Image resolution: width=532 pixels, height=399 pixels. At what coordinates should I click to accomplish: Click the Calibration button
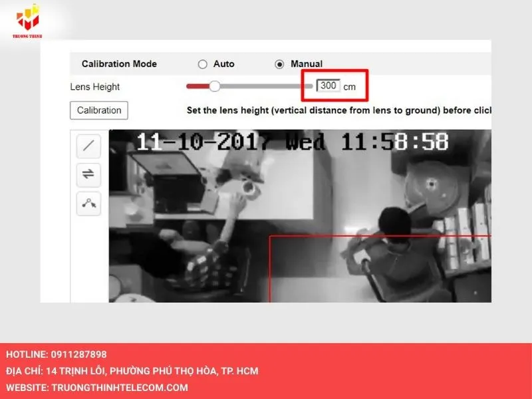coord(98,110)
